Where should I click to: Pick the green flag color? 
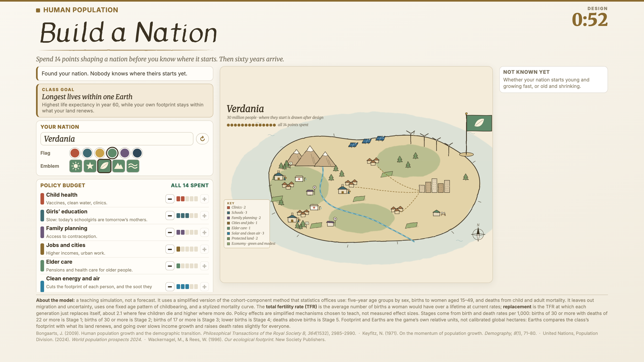[112, 153]
